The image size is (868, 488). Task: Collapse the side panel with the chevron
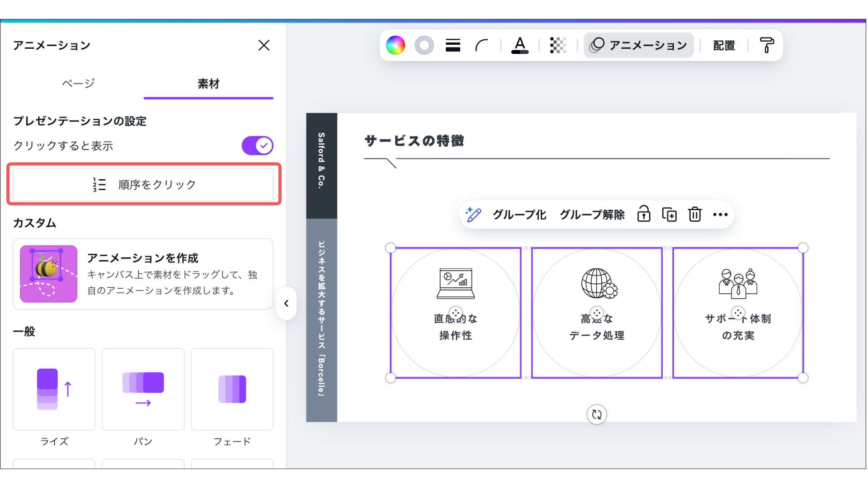click(x=286, y=304)
